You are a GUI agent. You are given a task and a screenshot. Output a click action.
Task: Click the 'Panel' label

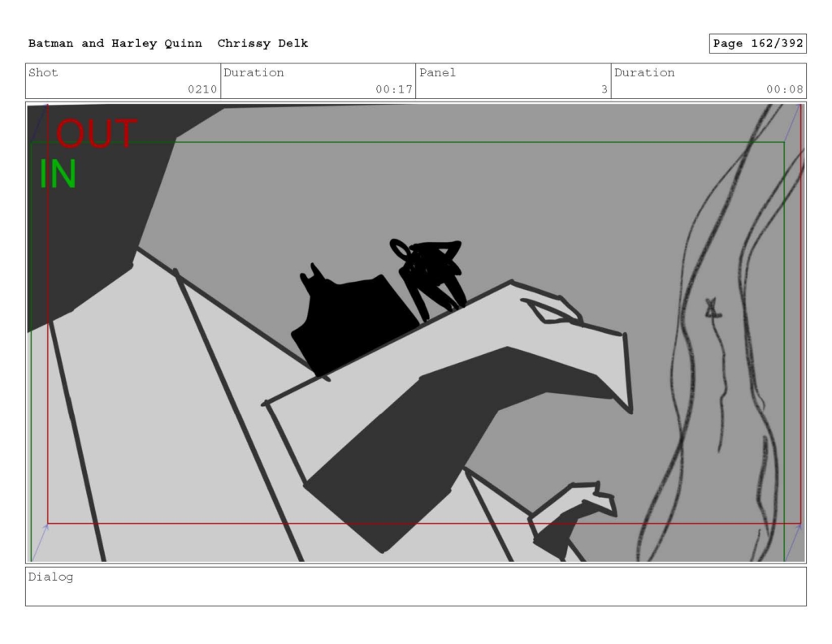[x=437, y=72]
